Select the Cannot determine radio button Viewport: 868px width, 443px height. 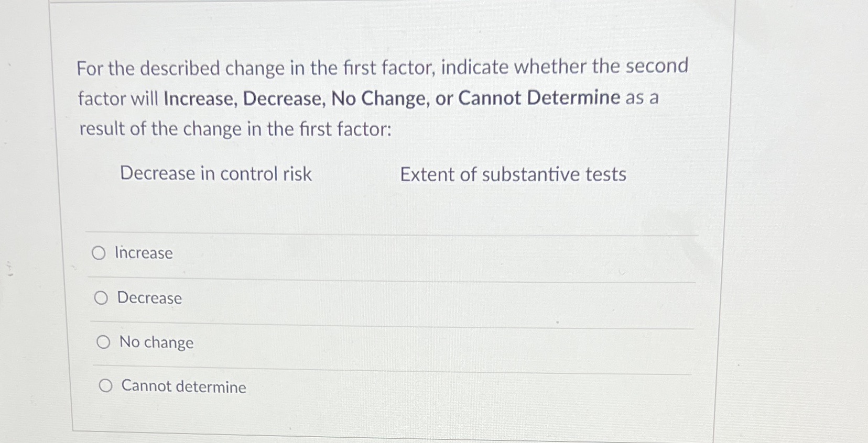pos(106,386)
